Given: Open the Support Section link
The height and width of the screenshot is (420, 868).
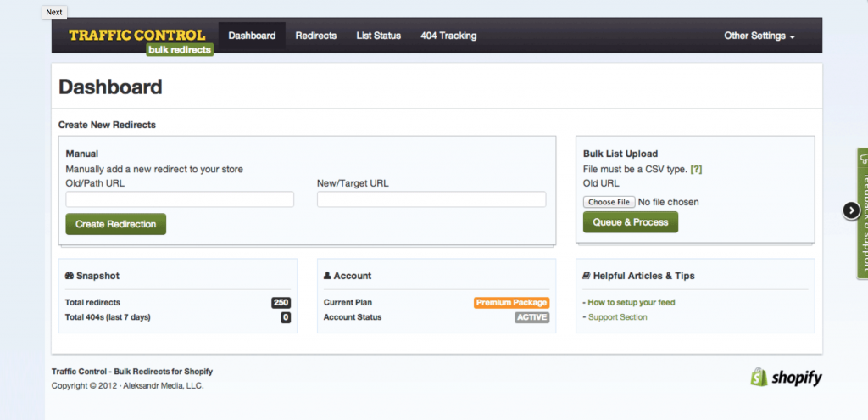Looking at the screenshot, I should pos(618,317).
